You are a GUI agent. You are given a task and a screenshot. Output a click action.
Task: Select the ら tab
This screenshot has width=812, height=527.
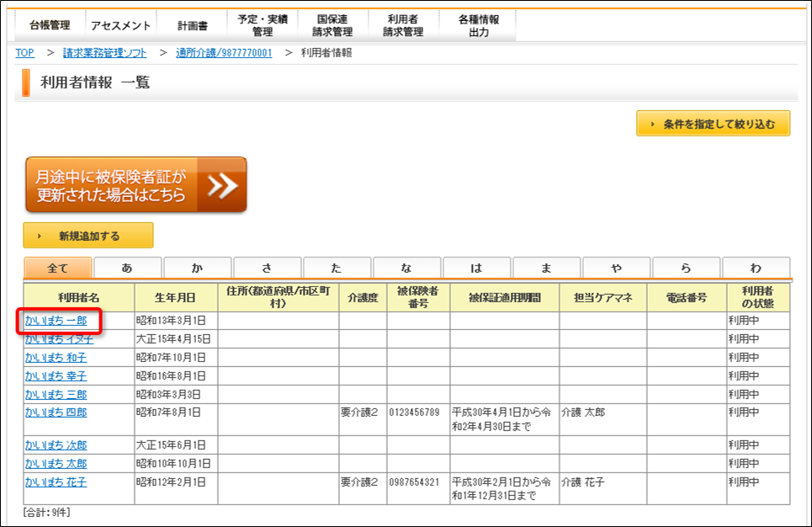coord(686,268)
